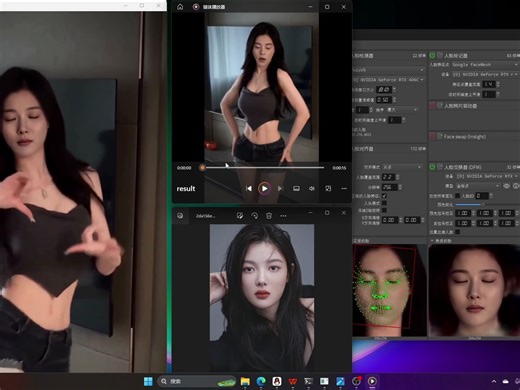Click face coverage value 2.2

tap(388, 177)
